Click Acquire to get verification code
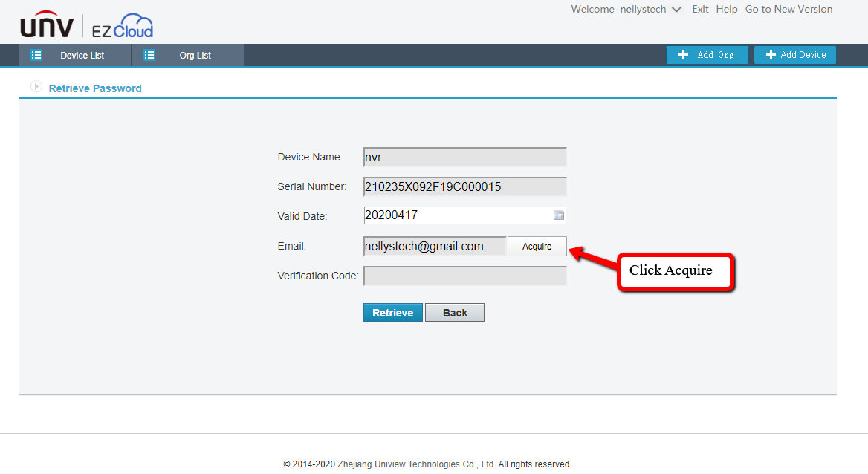Screen dimensions: 868x474 [x=537, y=246]
